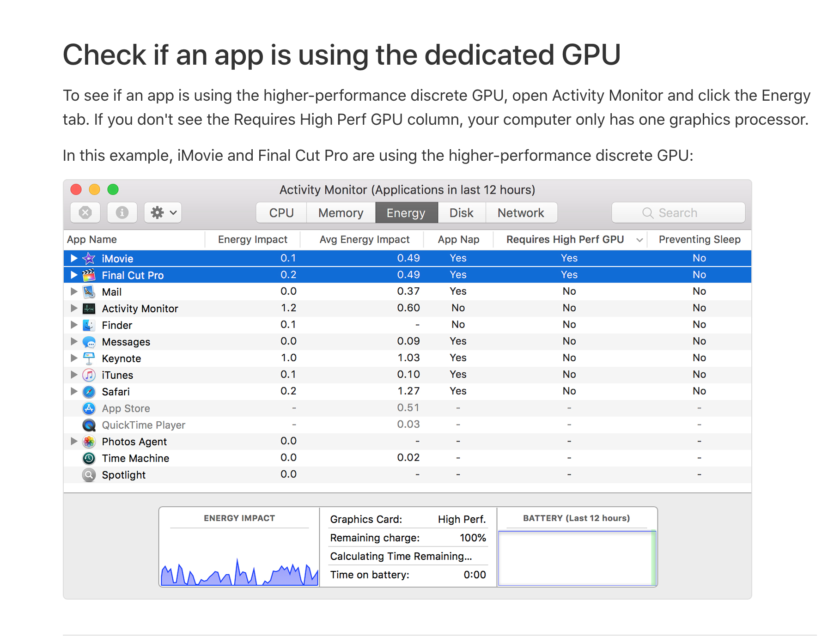
Task: Switch to the CPU tab
Action: (x=281, y=213)
